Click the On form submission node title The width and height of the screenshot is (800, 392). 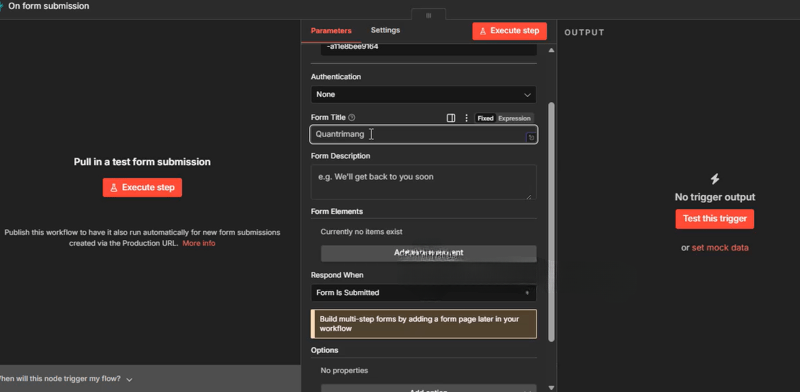48,6
